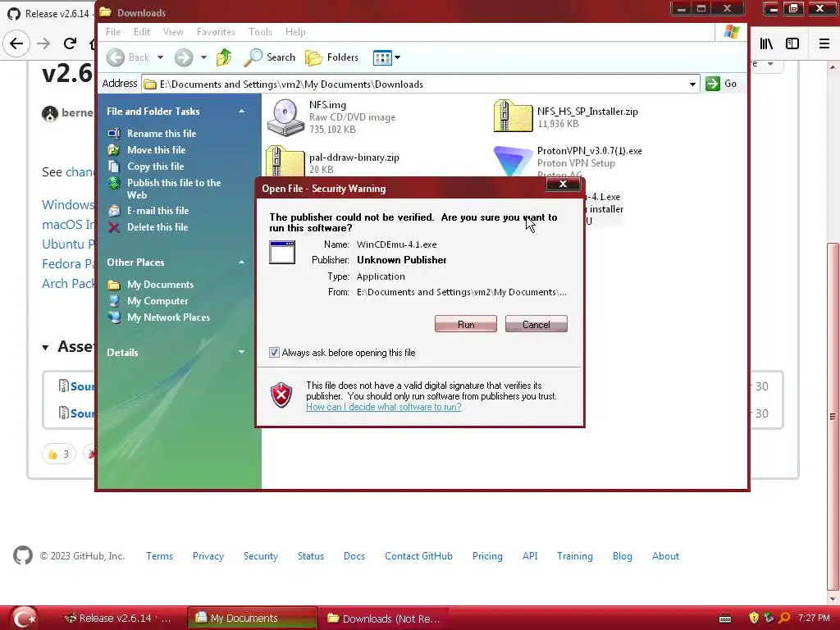Expand the Details panel
840x630 pixels.
coord(242,352)
